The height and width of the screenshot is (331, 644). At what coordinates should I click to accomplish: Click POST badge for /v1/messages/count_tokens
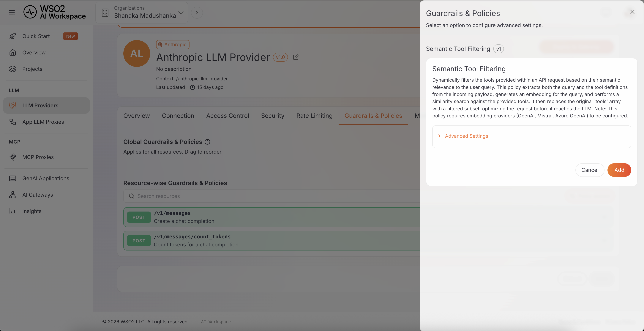tap(139, 240)
